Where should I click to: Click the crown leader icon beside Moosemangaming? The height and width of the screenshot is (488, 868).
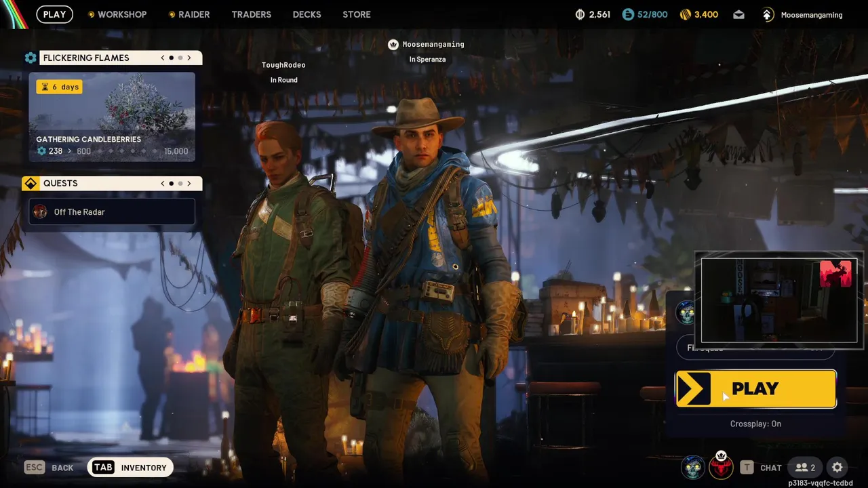coord(393,45)
